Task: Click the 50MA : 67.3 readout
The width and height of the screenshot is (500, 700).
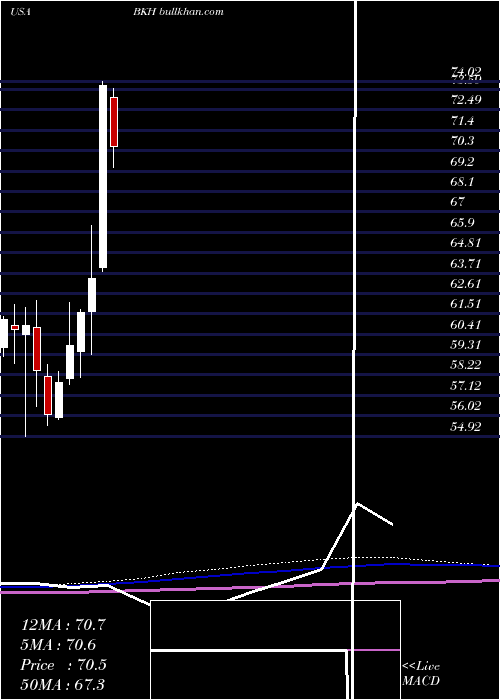Action: coord(62,684)
